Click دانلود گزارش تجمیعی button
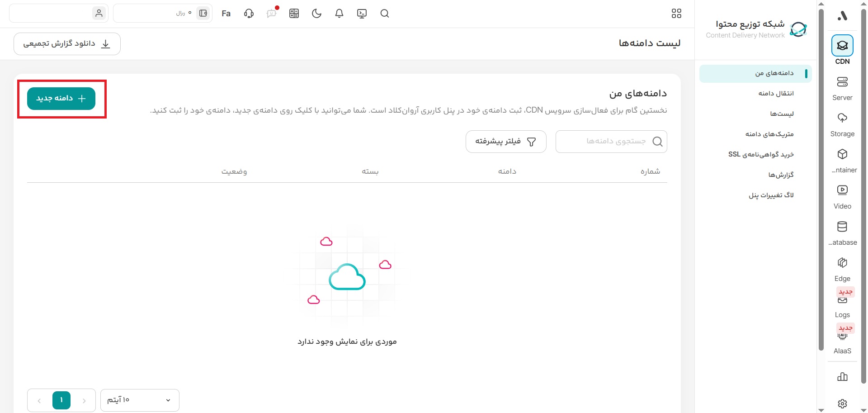The height and width of the screenshot is (413, 868). pyautogui.click(x=67, y=44)
